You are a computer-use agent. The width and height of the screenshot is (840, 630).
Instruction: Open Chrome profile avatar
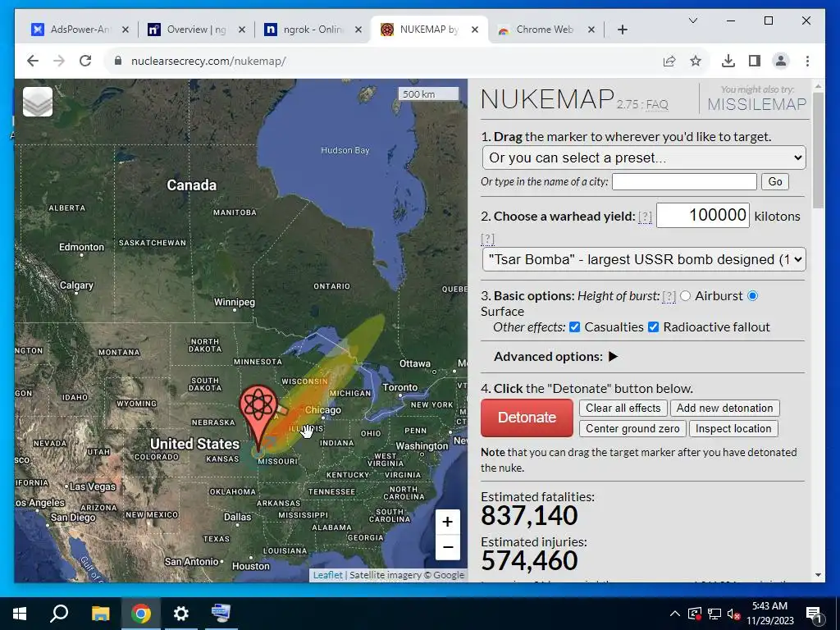(x=781, y=61)
